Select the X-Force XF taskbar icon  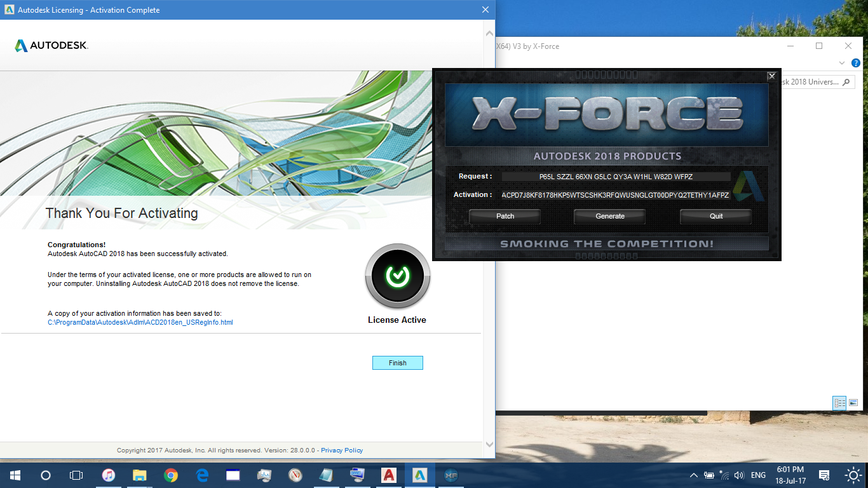[x=451, y=475]
